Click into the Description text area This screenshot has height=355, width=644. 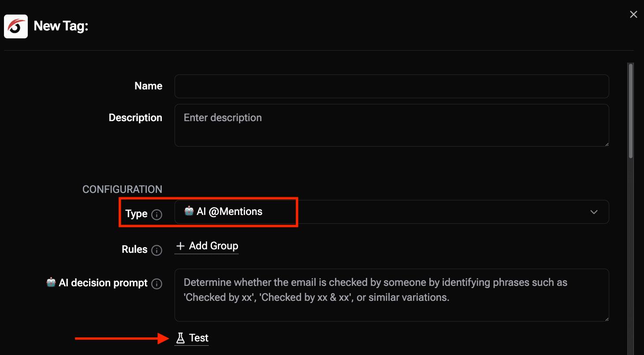(x=391, y=125)
